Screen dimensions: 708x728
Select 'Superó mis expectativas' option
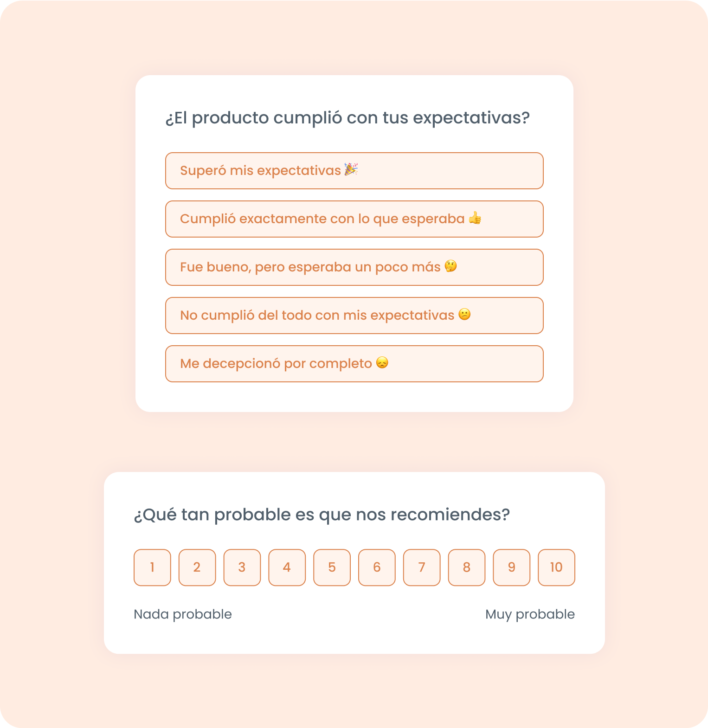[354, 171]
